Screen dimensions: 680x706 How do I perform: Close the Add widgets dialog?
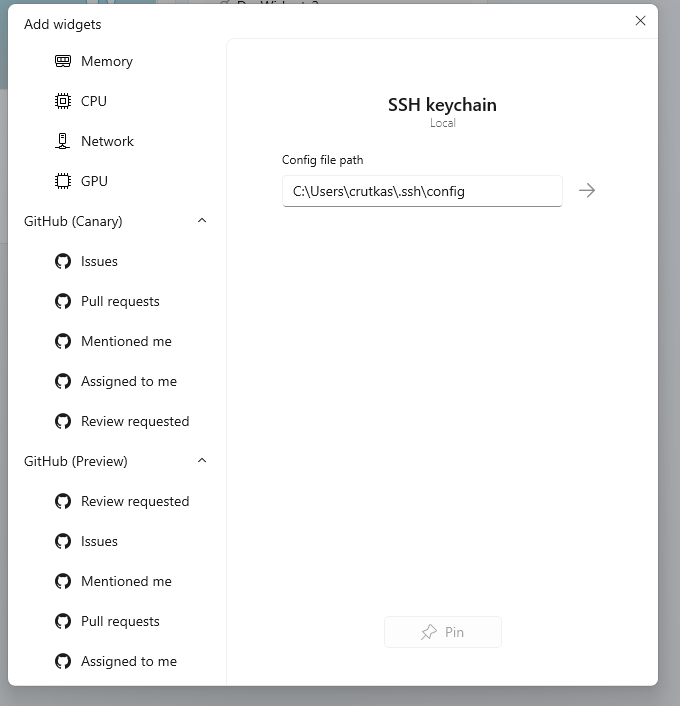point(640,21)
